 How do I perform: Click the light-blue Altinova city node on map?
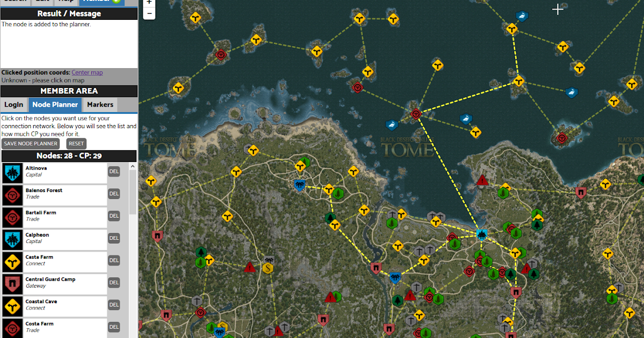click(x=481, y=234)
